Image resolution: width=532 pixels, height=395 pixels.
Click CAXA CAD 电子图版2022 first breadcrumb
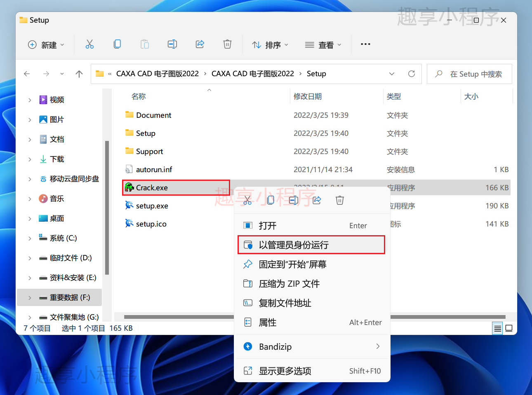[158, 74]
